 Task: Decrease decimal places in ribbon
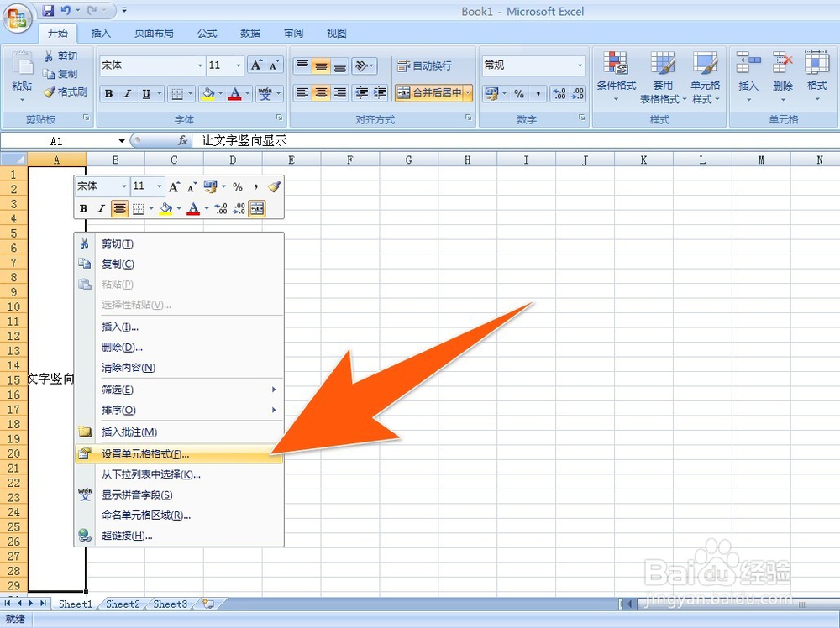pyautogui.click(x=578, y=94)
